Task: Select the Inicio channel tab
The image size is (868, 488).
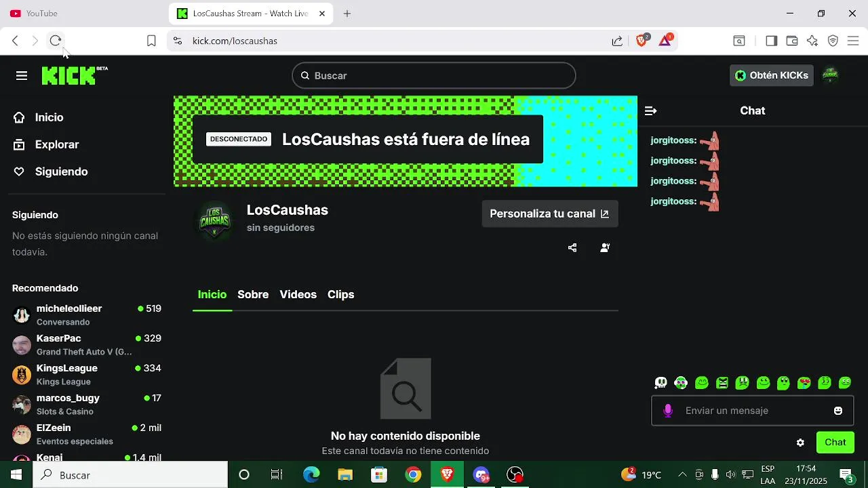Action: coord(212,294)
